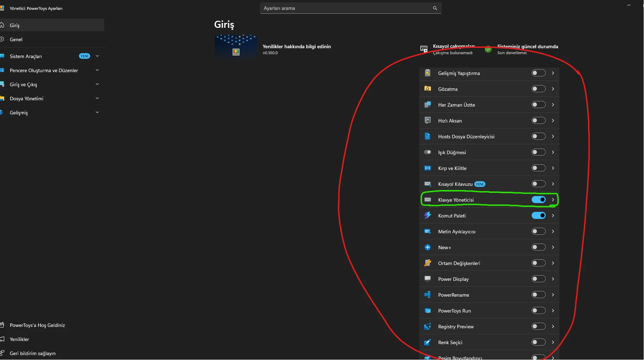Open the Kısayol çakışmaları keyboard icon
This screenshot has height=360, width=644.
pos(424,49)
